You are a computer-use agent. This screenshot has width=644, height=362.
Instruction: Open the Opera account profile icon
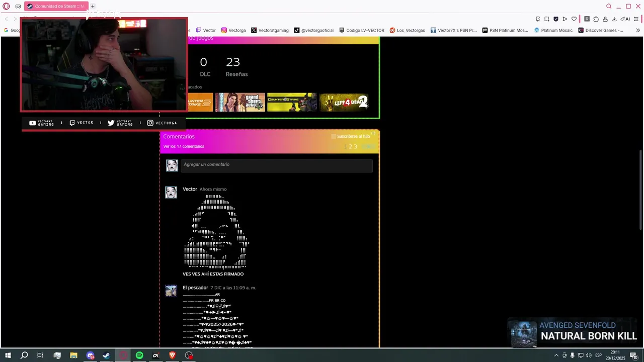(605, 19)
